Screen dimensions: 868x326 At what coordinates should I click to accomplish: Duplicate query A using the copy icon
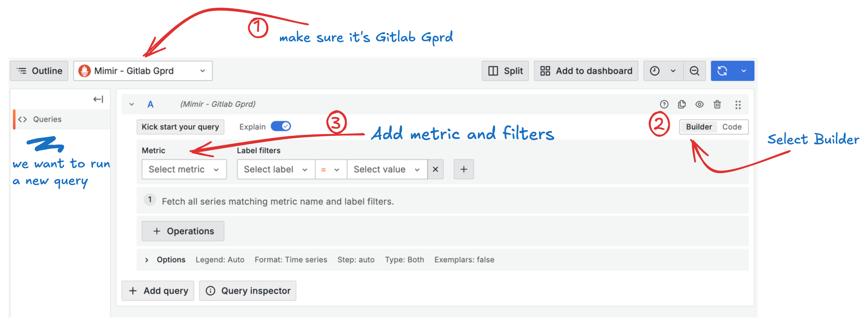pyautogui.click(x=682, y=104)
